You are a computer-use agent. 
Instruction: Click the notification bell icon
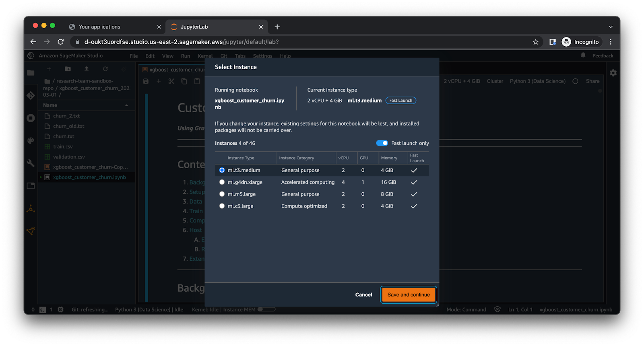pos(583,55)
